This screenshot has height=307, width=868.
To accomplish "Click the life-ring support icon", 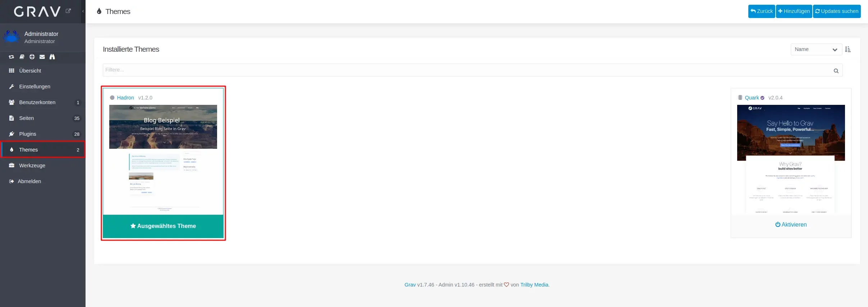I will tap(32, 57).
